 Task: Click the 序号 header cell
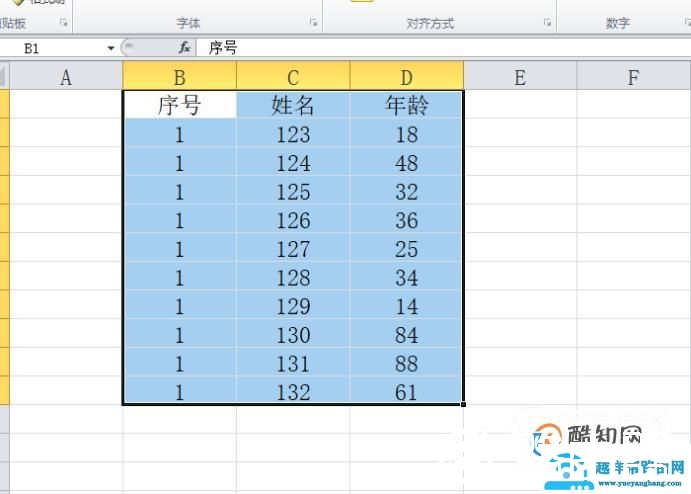pos(179,105)
